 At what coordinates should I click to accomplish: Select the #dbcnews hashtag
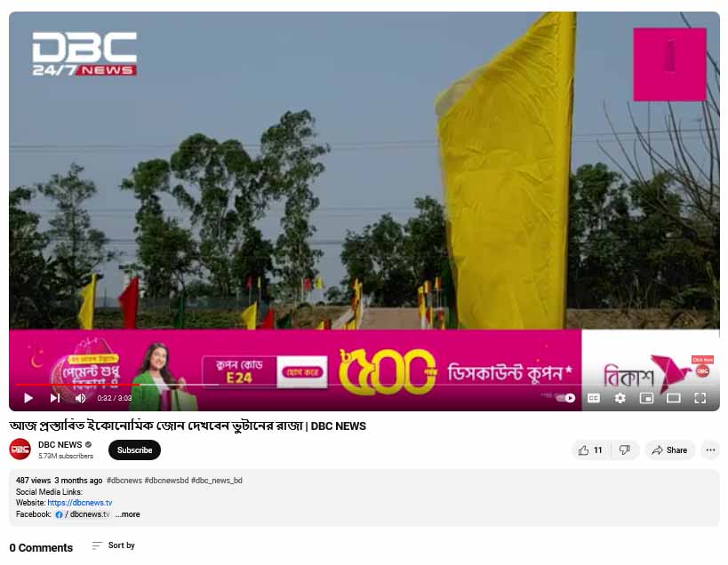click(x=124, y=480)
